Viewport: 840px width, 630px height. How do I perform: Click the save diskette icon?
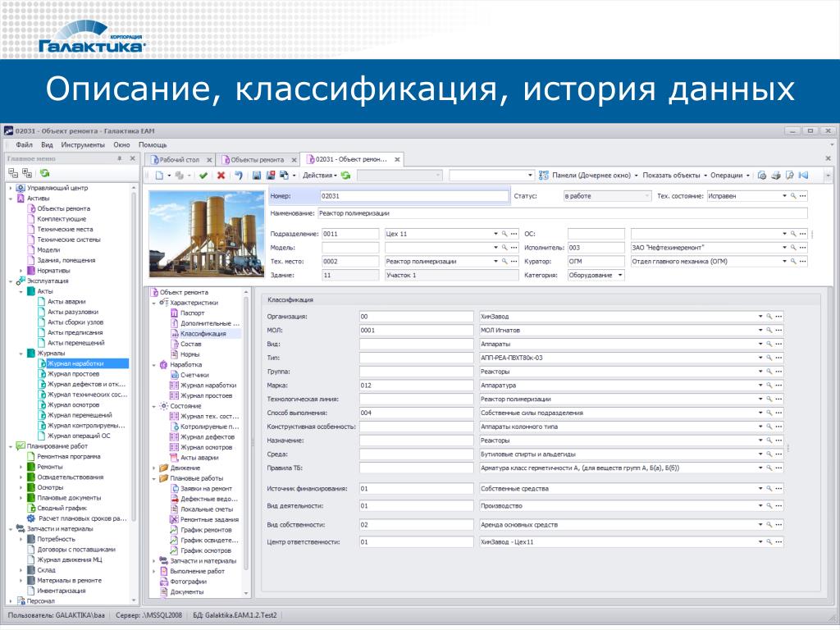257,176
